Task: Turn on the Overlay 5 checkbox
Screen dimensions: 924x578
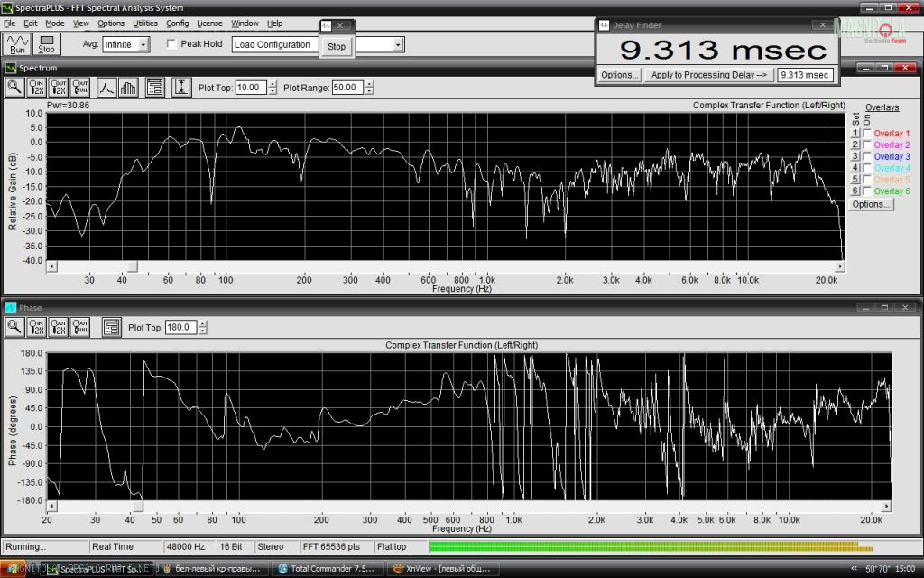Action: point(867,180)
